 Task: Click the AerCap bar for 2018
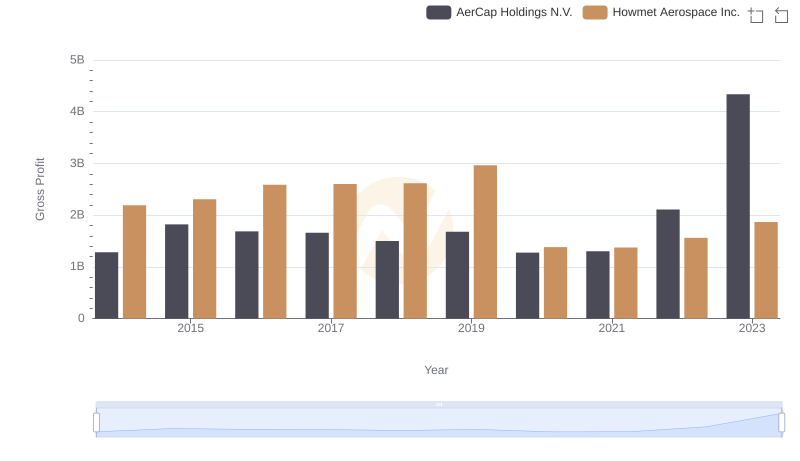[x=387, y=280]
